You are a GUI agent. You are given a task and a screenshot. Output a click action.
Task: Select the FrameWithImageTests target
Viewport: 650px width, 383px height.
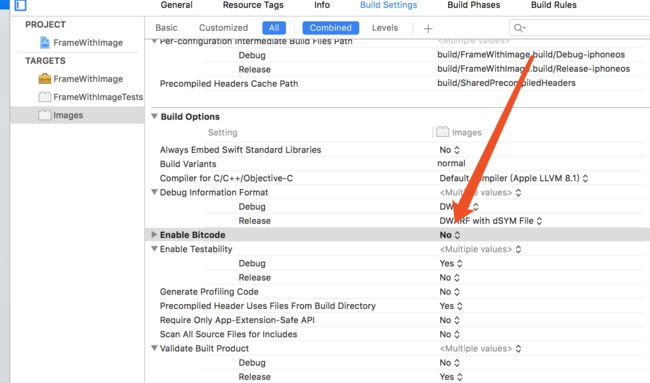click(90, 97)
